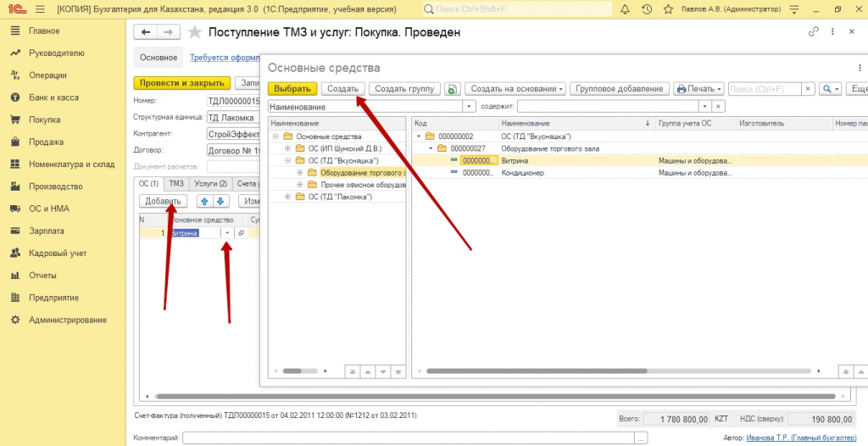Expand ОС (ИП Шумский Д.В.) folder
The image size is (868, 446).
coord(287,148)
